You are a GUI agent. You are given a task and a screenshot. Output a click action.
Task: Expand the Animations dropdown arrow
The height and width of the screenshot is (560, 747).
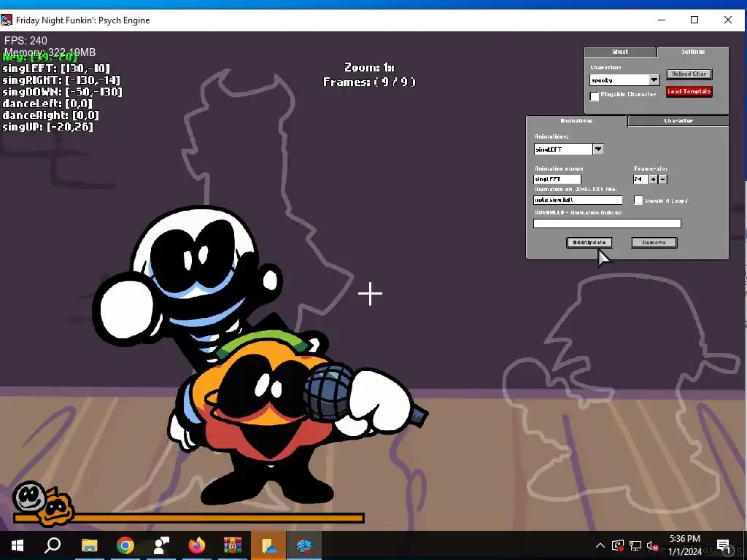pyautogui.click(x=598, y=149)
